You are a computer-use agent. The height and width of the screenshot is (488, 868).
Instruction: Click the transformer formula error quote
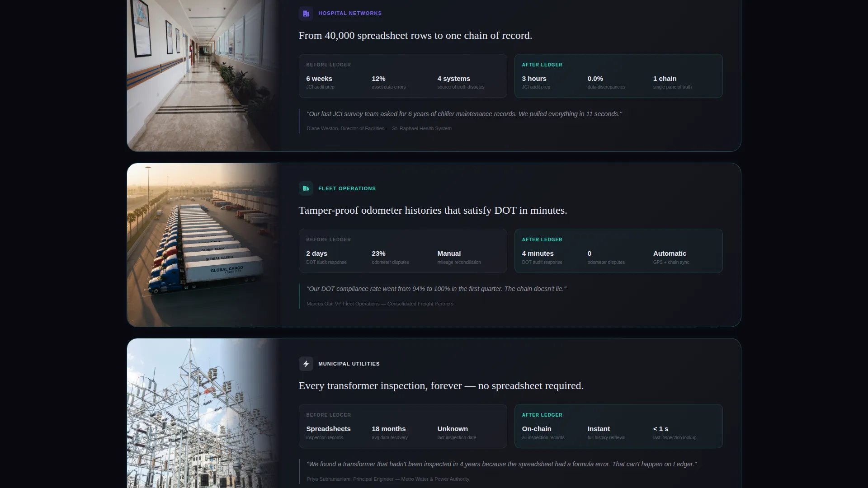[x=501, y=465]
